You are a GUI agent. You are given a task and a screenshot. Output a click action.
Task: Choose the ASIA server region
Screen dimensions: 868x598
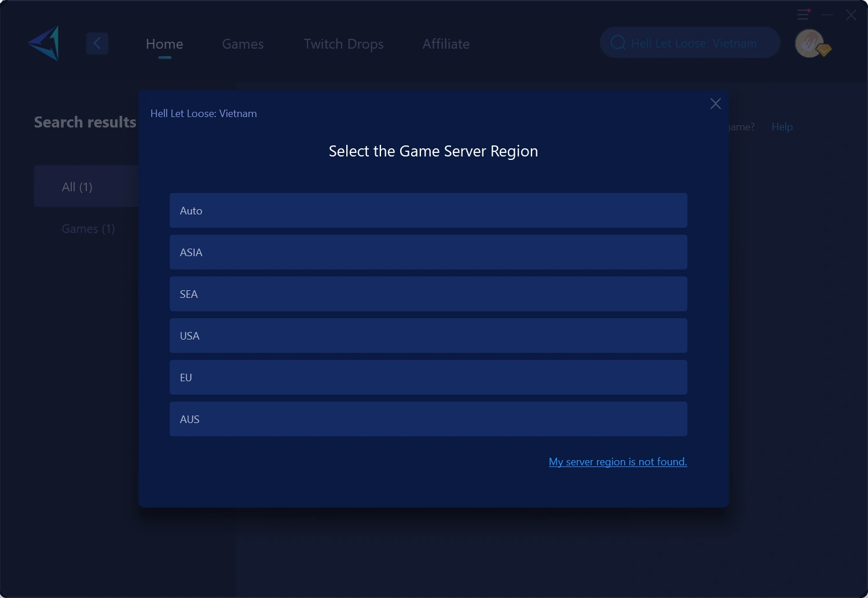pos(428,252)
